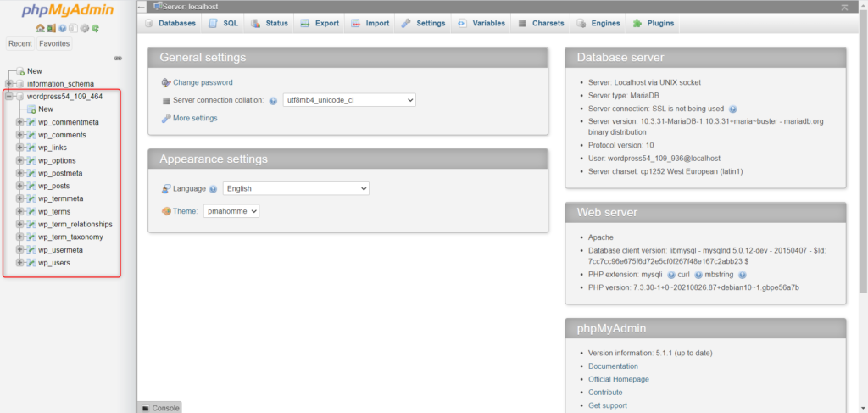Click the table icon beside wp_posts
The width and height of the screenshot is (868, 413).
tap(31, 186)
